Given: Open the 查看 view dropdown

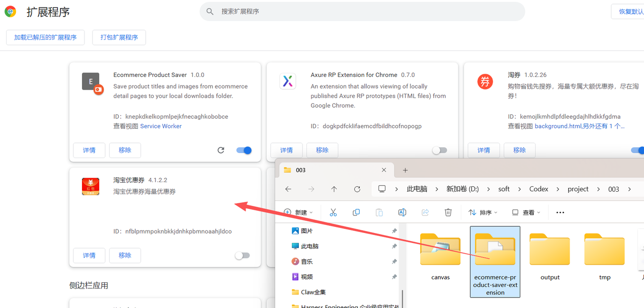Looking at the screenshot, I should tap(526, 212).
